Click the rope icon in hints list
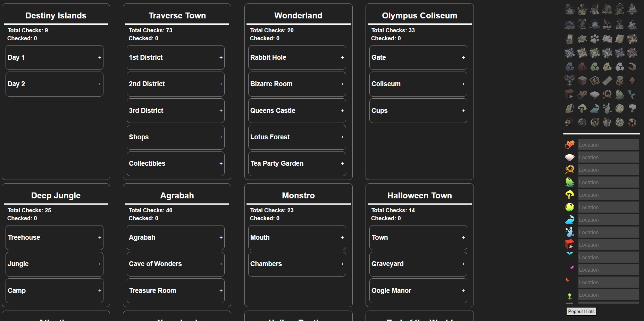Screen dimensions: 644x321 tap(570, 170)
